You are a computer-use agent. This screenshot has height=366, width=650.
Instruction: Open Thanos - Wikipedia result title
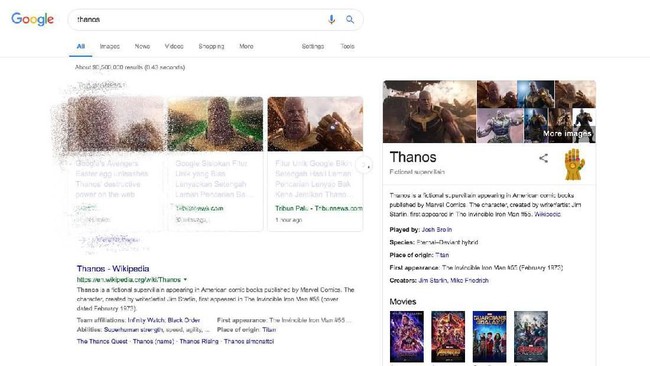pyautogui.click(x=113, y=269)
